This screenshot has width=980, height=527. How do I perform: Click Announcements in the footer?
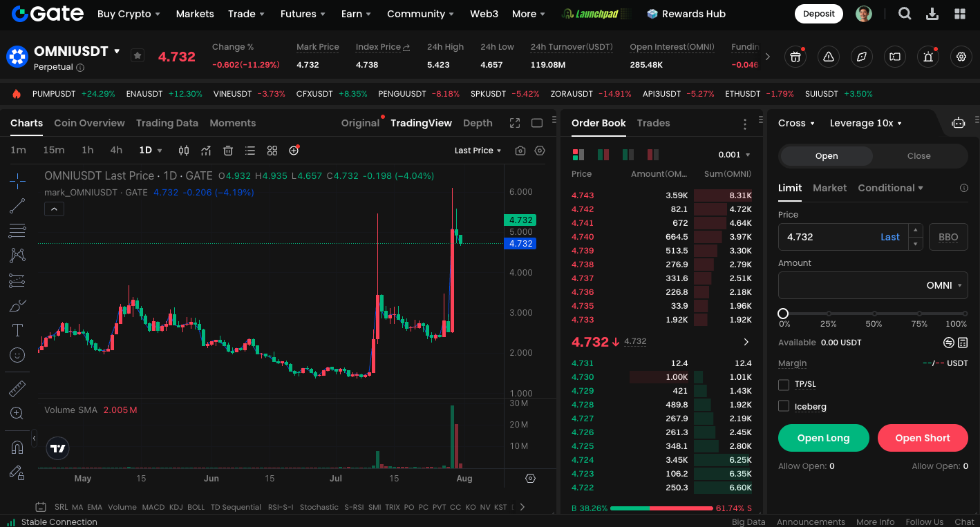click(811, 521)
